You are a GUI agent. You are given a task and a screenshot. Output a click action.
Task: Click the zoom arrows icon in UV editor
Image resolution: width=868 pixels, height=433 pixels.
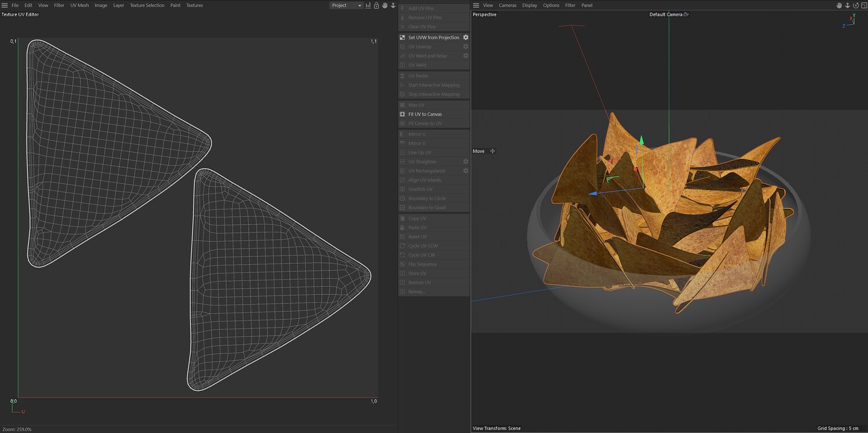coord(393,5)
